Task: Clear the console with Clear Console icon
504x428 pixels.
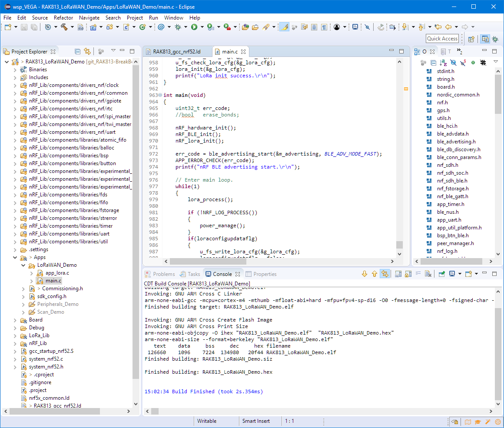Action: tap(428, 274)
